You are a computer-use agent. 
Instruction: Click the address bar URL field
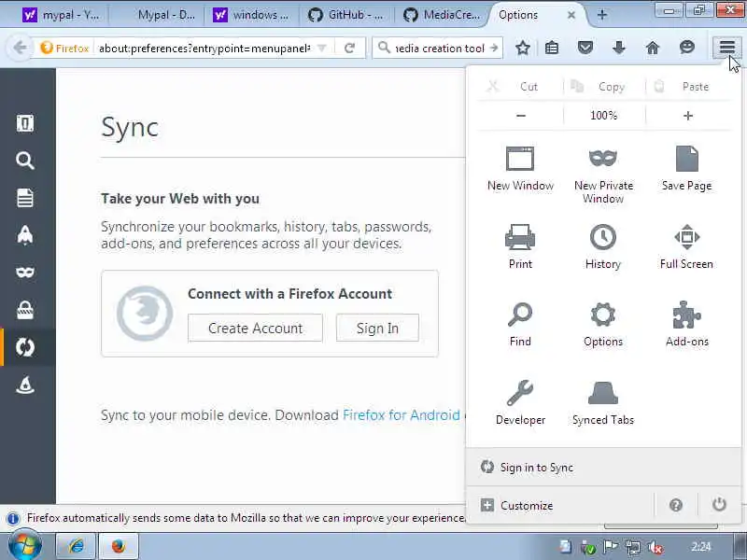(204, 49)
